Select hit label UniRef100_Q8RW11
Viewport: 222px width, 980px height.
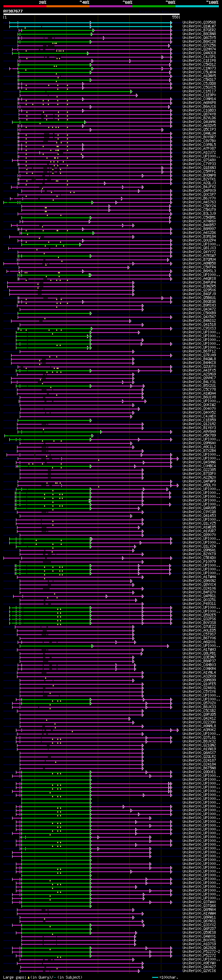(x=199, y=917)
